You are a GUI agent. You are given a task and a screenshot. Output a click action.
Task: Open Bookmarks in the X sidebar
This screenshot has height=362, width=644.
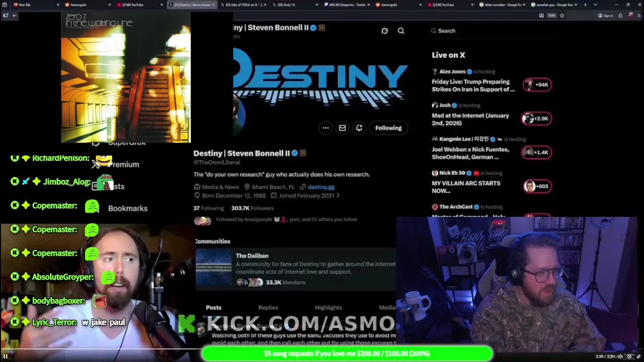pos(128,208)
